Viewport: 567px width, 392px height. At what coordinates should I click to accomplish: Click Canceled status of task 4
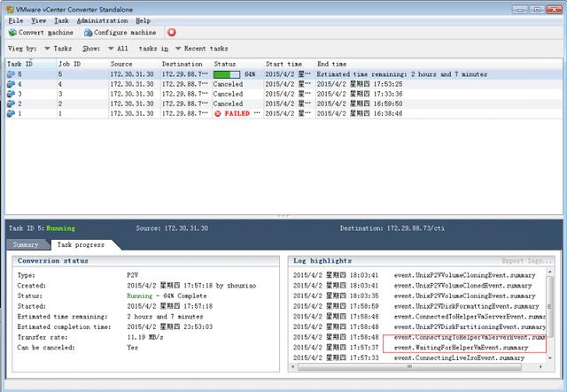(228, 84)
